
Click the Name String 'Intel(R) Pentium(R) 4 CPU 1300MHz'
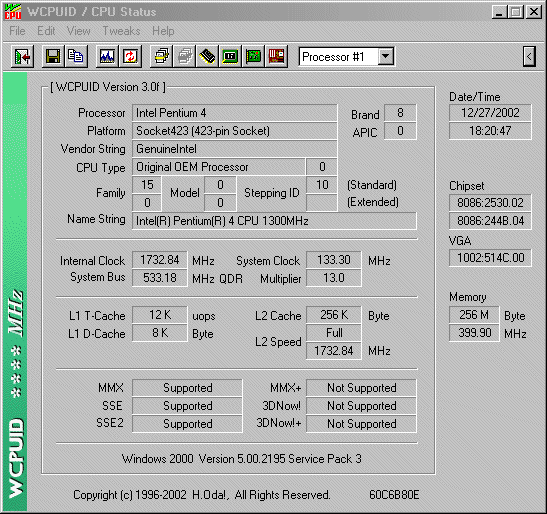tap(274, 221)
